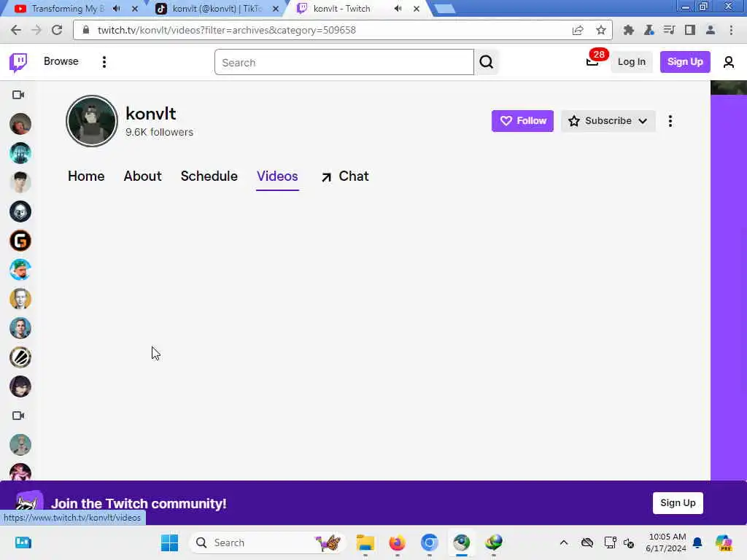Switch to the About channel tab
Viewport: 747px width, 560px height.
pos(142,176)
